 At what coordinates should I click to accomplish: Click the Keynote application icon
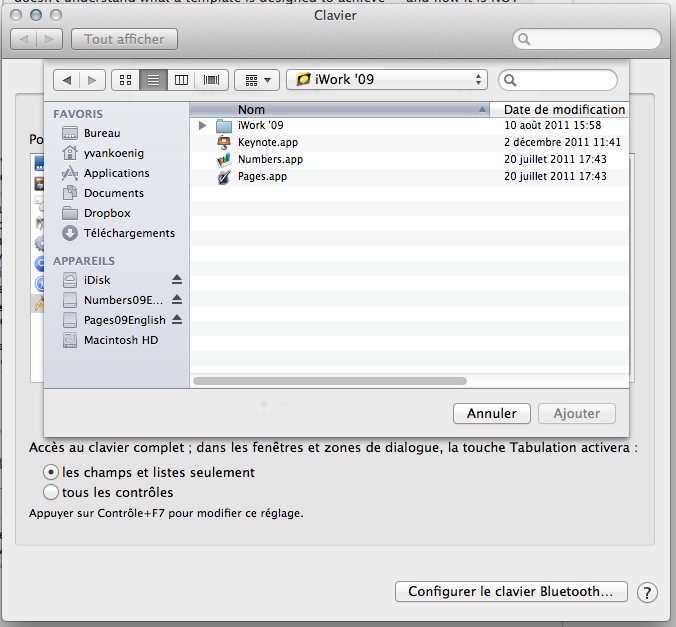coord(224,142)
